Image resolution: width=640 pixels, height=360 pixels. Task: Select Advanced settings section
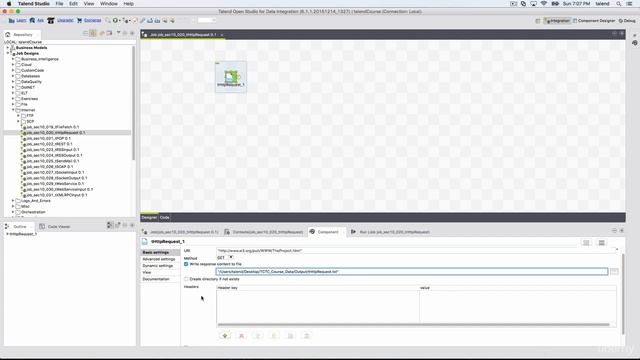tap(158, 259)
